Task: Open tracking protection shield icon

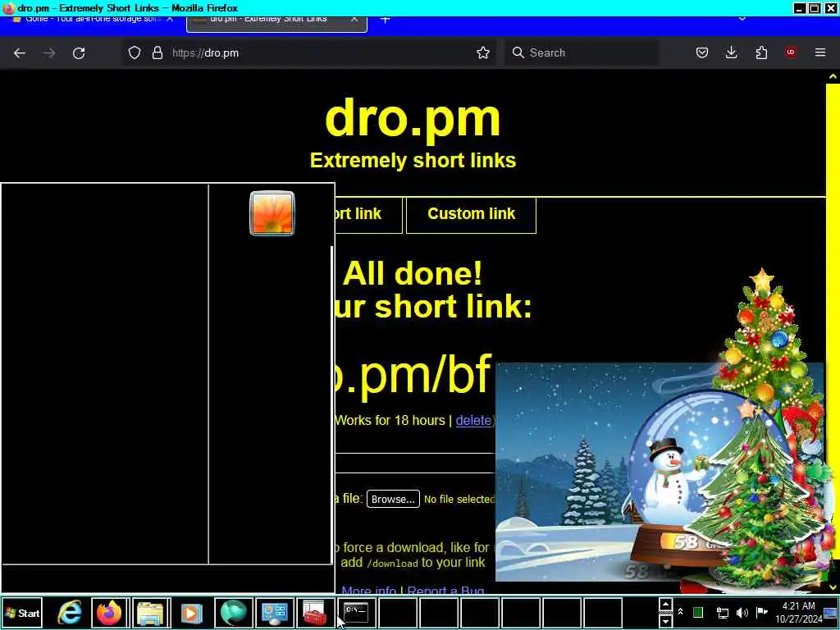Action: (135, 52)
